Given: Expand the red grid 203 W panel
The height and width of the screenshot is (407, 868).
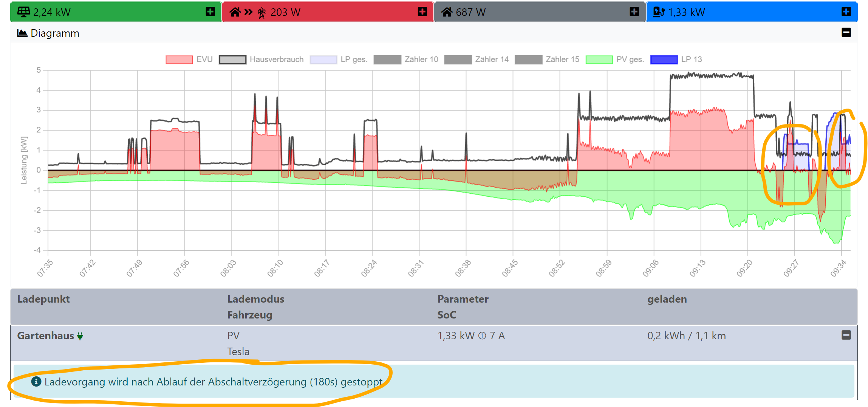Looking at the screenshot, I should pyautogui.click(x=422, y=12).
